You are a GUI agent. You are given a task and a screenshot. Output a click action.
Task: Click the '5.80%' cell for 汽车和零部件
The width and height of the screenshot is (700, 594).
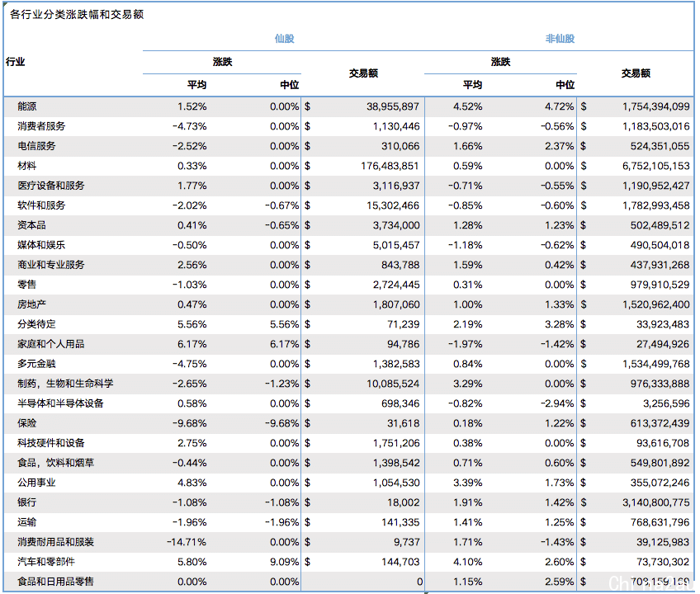pyautogui.click(x=192, y=562)
